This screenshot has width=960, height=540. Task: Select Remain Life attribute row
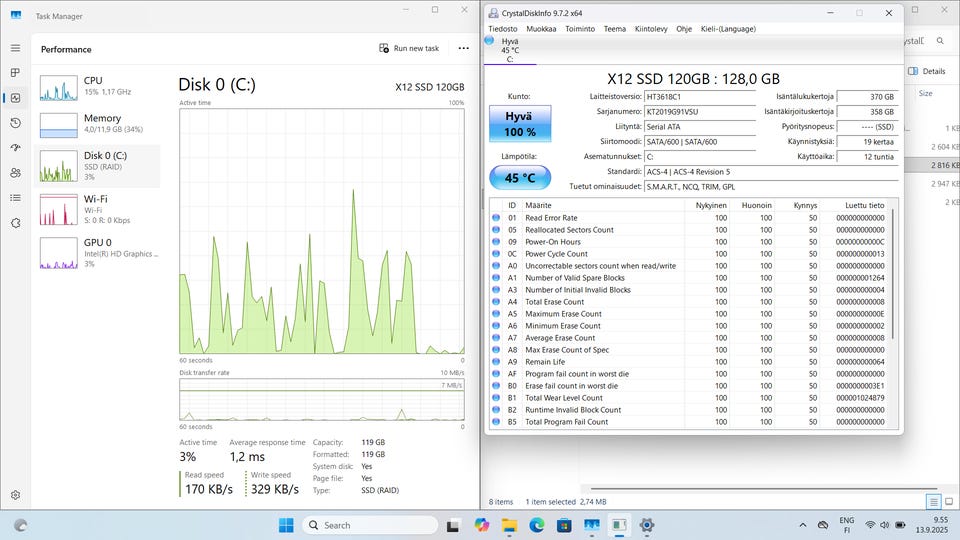tap(689, 362)
